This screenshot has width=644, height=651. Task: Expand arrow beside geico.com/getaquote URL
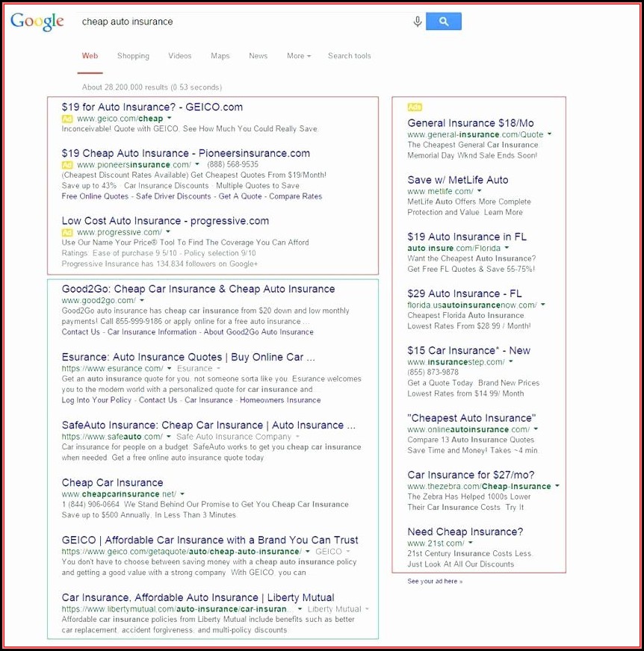[308, 552]
